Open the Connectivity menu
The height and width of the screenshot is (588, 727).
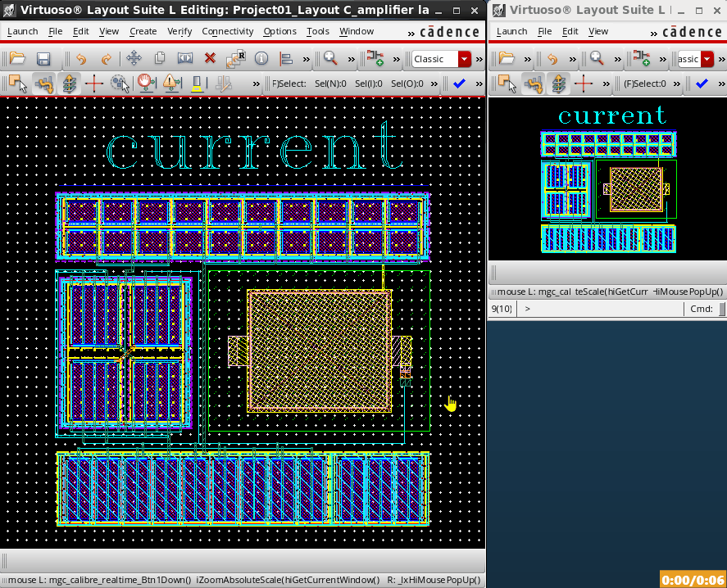(227, 31)
